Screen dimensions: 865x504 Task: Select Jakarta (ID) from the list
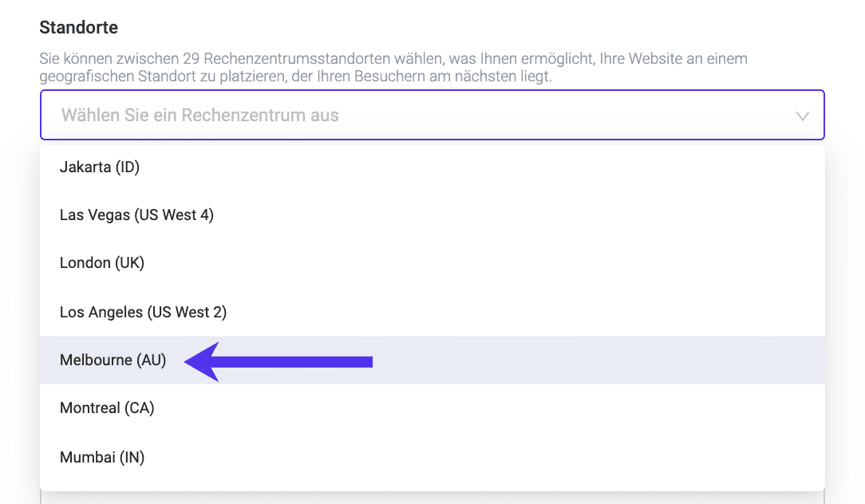[x=100, y=167]
